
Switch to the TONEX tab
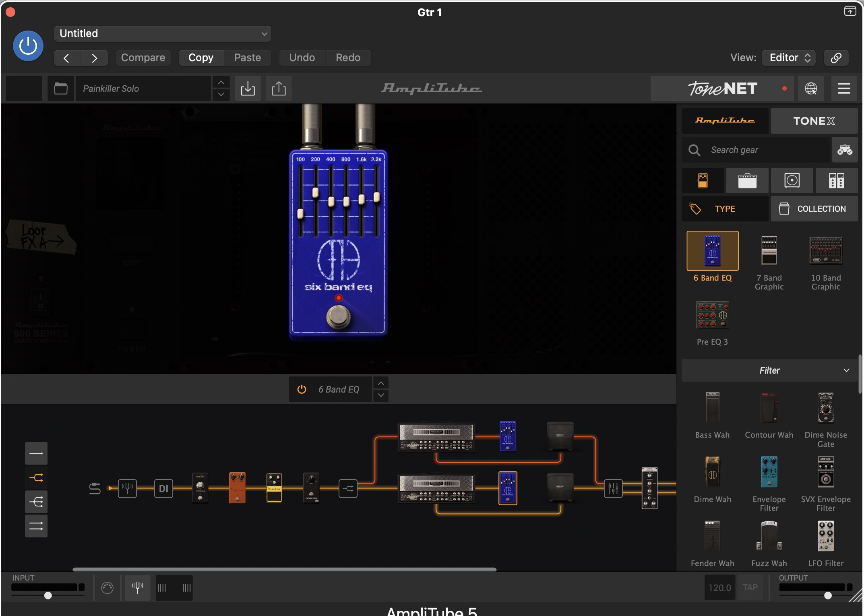pos(814,121)
